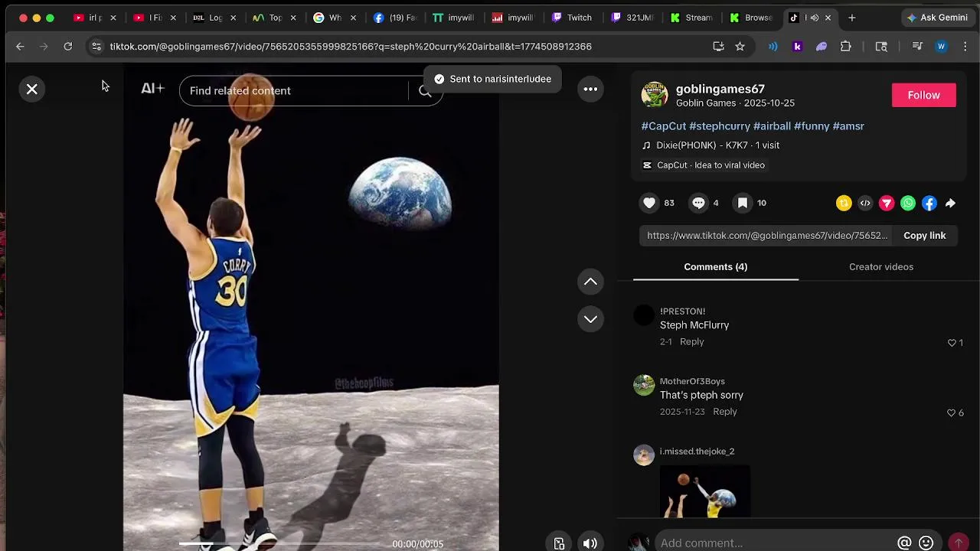The height and width of the screenshot is (551, 980).
Task: Open i.missed.thejoke_2 username
Action: 697,452
